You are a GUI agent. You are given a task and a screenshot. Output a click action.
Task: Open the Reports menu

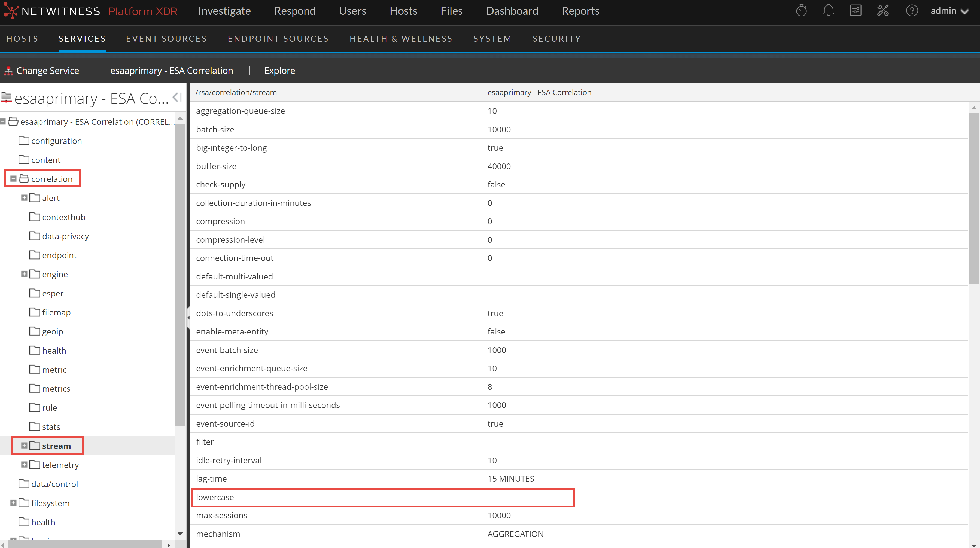580,11
